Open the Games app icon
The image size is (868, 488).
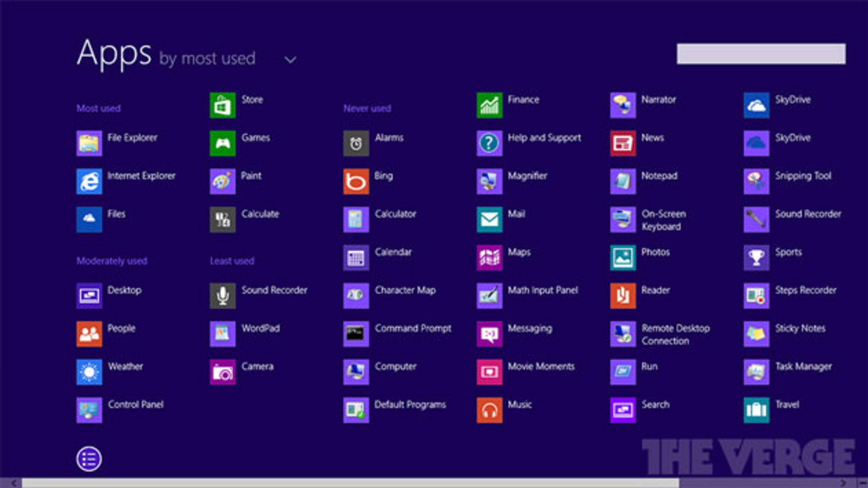click(222, 143)
